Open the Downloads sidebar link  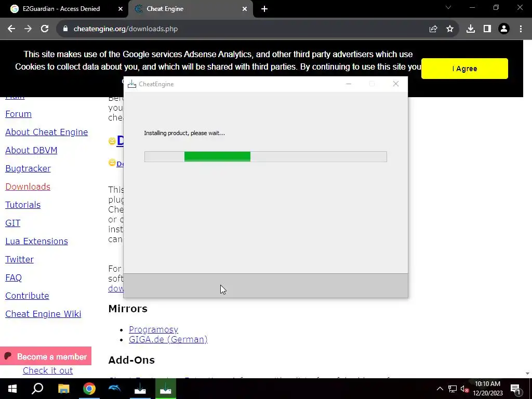click(x=28, y=187)
